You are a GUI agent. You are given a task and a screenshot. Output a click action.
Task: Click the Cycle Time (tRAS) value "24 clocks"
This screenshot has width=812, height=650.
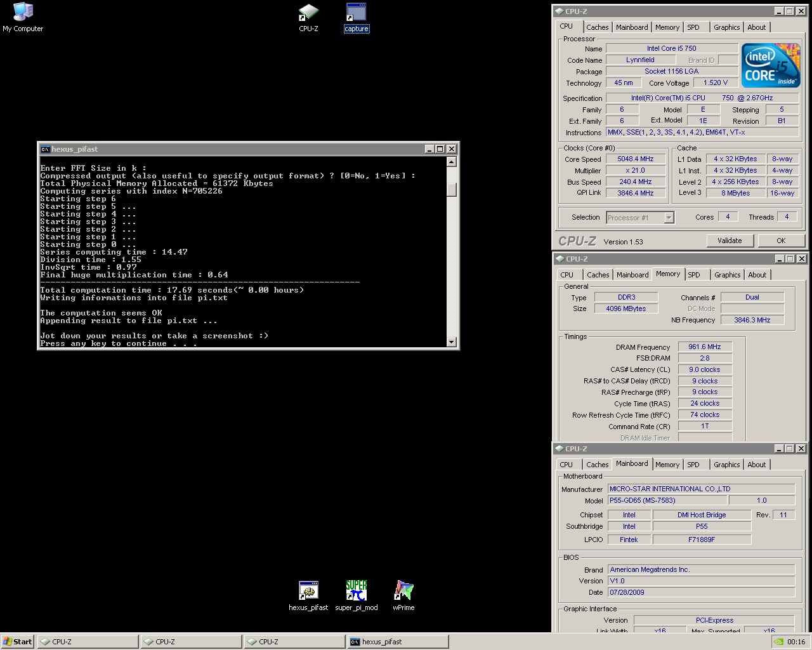pyautogui.click(x=705, y=403)
